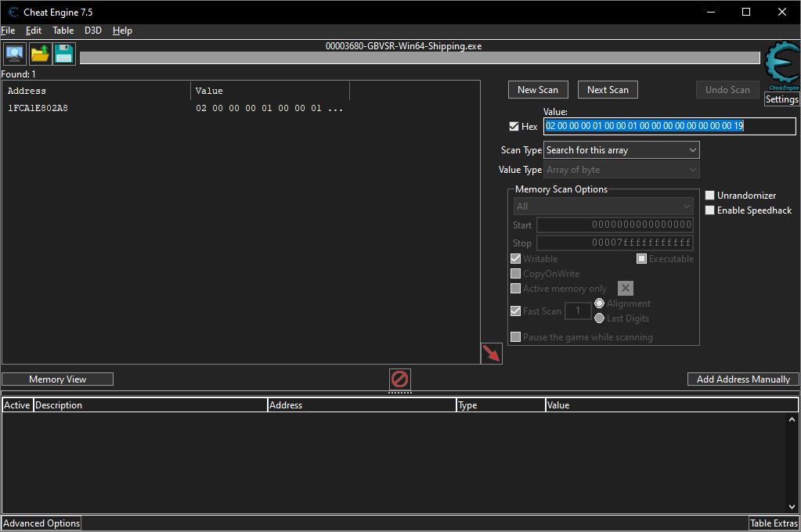Click the Active column header
Viewport: 801px width, 532px height.
pos(17,405)
